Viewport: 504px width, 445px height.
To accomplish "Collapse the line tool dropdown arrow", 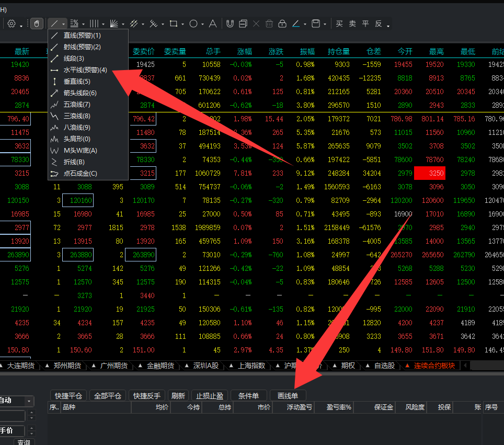I will point(64,24).
